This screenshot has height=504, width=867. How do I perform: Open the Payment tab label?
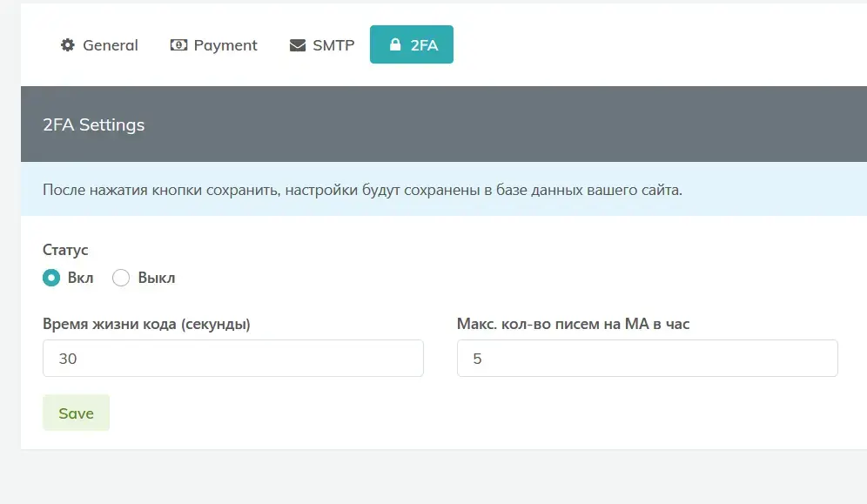point(225,45)
